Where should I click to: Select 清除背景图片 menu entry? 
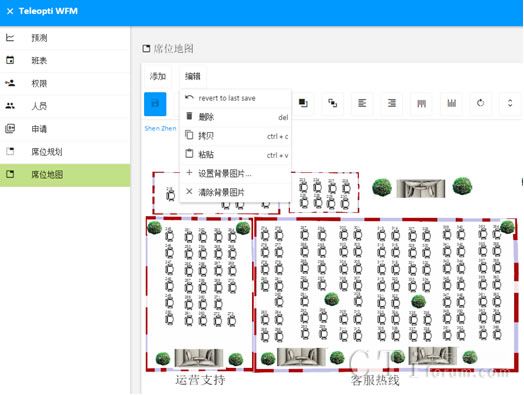(236, 192)
